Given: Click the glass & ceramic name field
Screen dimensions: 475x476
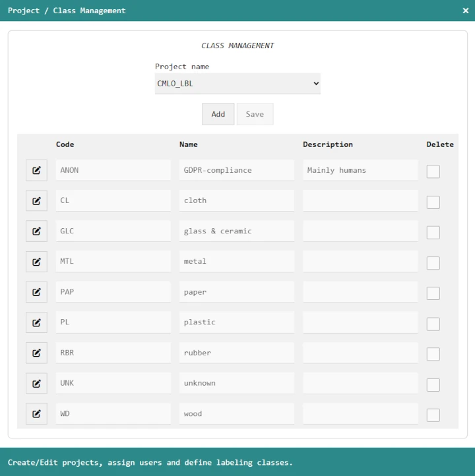Looking at the screenshot, I should (x=237, y=231).
